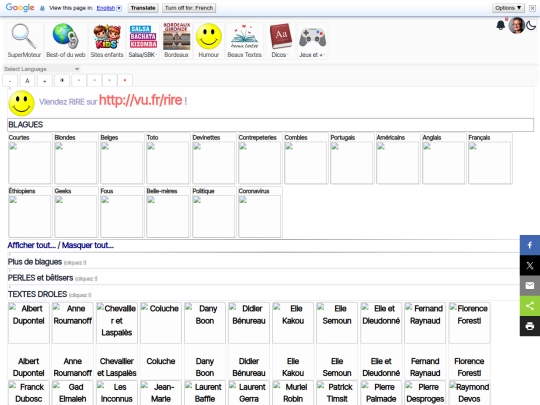The height and width of the screenshot is (405, 540).
Task: Close the Google translate bar
Action: 532,8
